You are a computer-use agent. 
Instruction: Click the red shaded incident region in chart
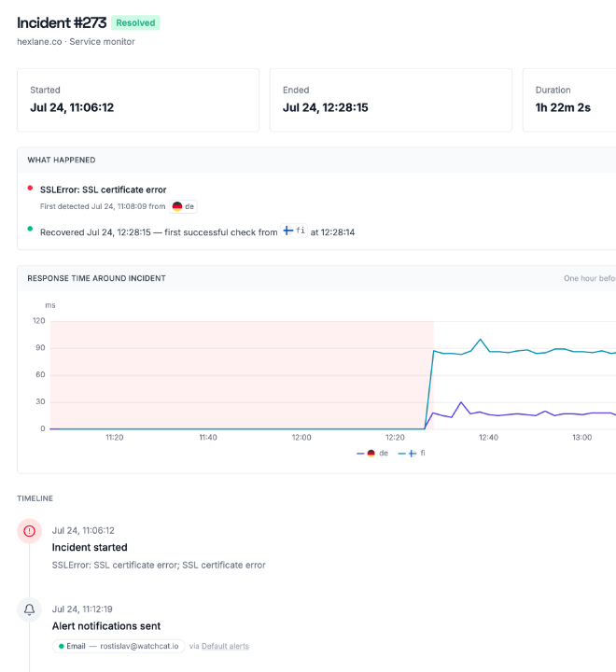242,375
